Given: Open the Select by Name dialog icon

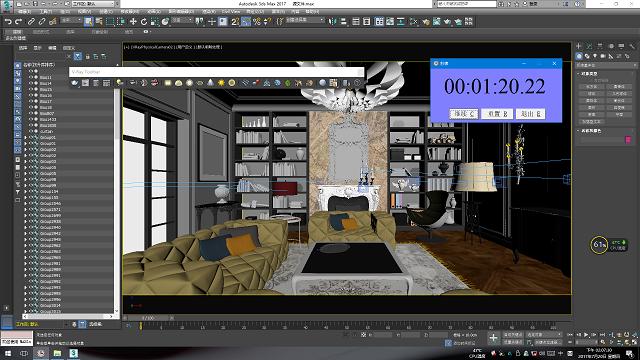Looking at the screenshot, I should (x=99, y=22).
